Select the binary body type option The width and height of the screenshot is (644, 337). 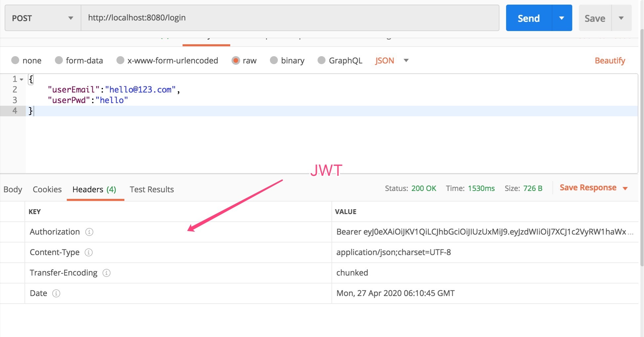274,60
